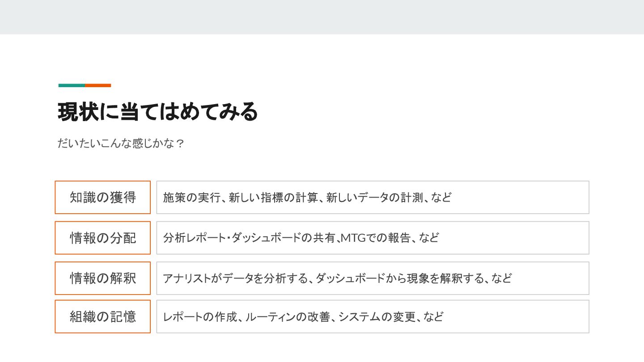Click the question mark ending the subtitle
The height and width of the screenshot is (362, 644).
click(x=180, y=143)
